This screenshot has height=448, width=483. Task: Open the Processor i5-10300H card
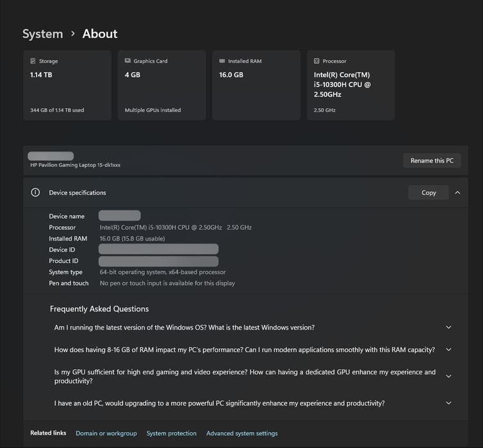pos(351,86)
